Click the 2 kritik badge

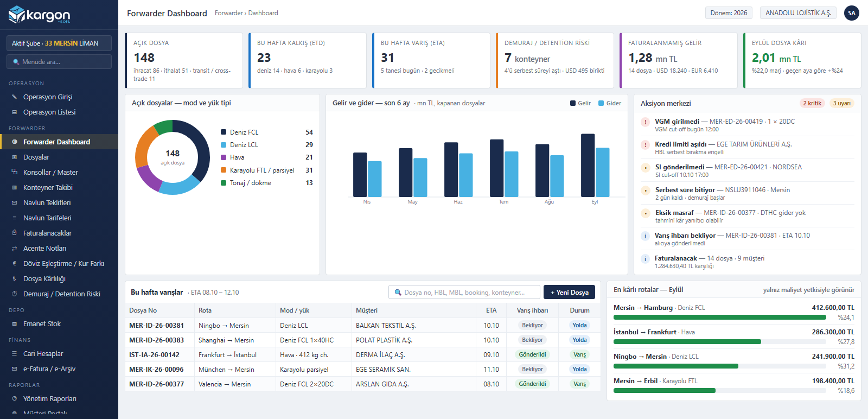tap(812, 103)
